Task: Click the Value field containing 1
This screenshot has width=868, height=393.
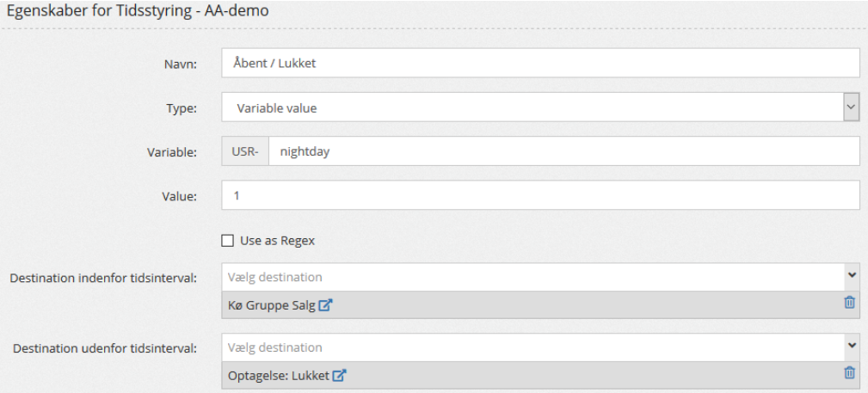Action: (539, 195)
